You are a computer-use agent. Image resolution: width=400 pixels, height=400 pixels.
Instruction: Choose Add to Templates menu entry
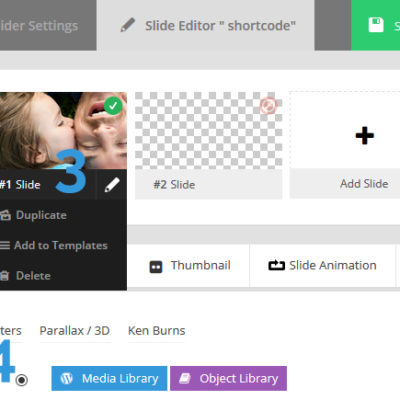point(54,245)
